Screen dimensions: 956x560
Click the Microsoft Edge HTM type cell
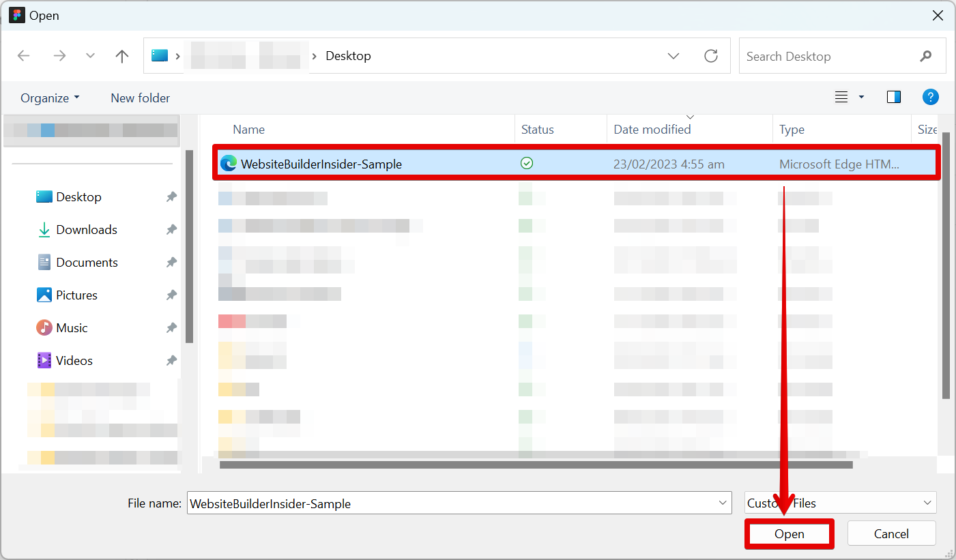[x=839, y=164]
